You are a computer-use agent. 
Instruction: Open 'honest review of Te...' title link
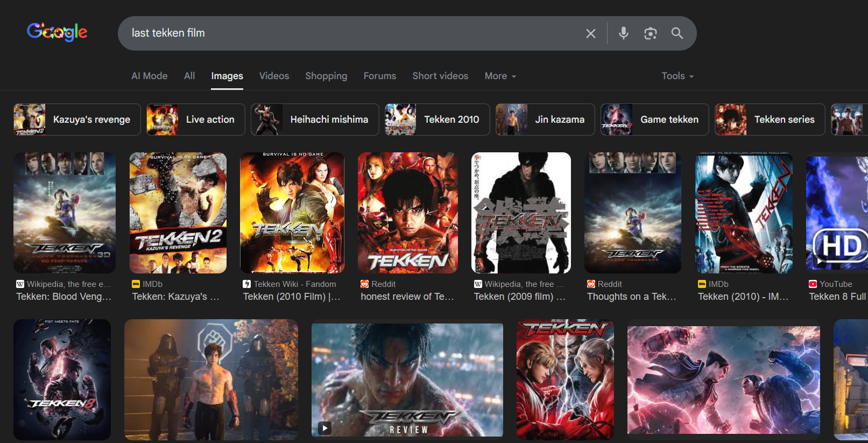click(407, 297)
